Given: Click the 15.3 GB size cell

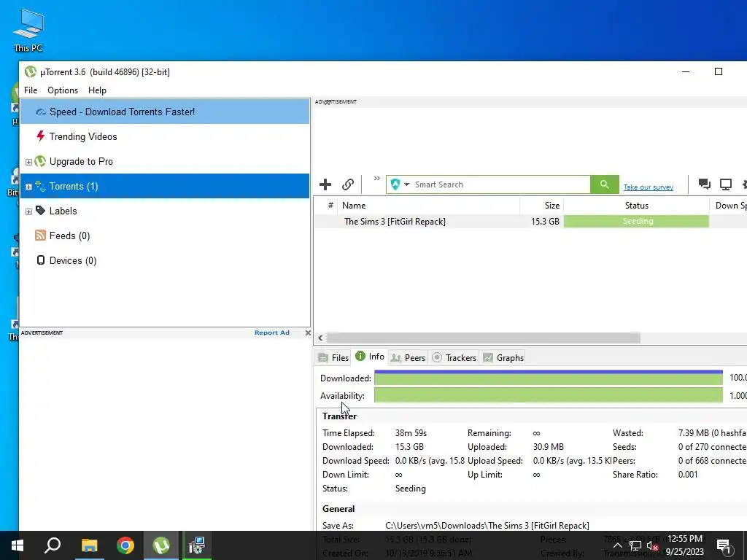Looking at the screenshot, I should tap(545, 222).
